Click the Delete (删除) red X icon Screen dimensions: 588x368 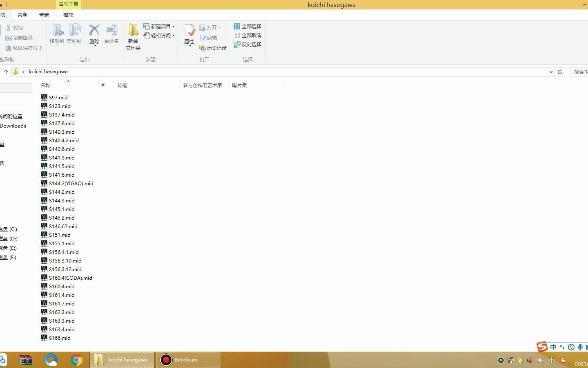coord(94,30)
